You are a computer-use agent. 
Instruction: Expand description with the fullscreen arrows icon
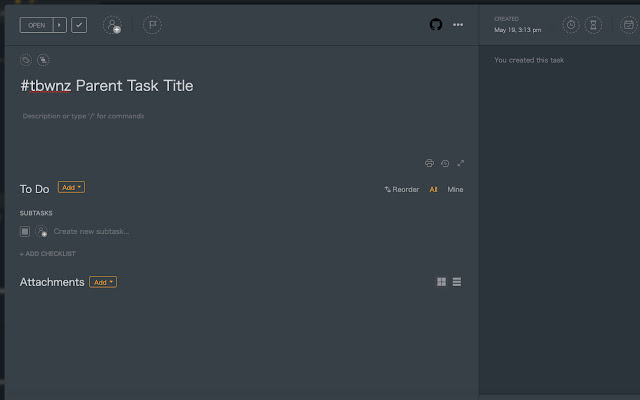460,163
